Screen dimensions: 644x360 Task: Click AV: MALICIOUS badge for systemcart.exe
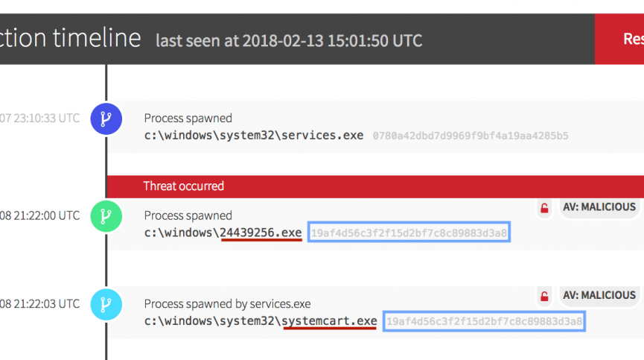(x=599, y=295)
